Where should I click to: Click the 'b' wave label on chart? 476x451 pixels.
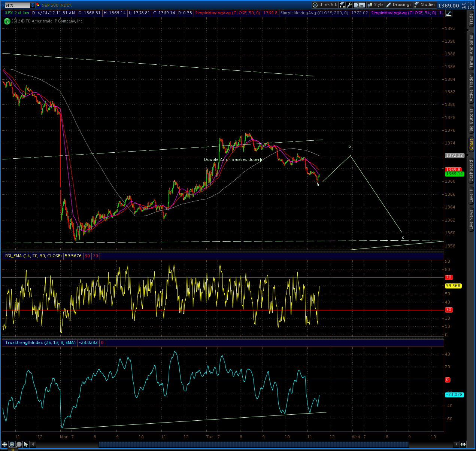[350, 147]
